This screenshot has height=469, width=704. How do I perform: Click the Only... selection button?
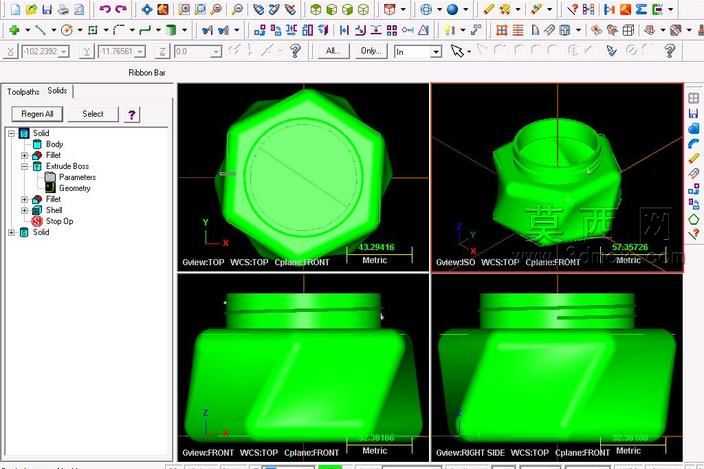(370, 51)
